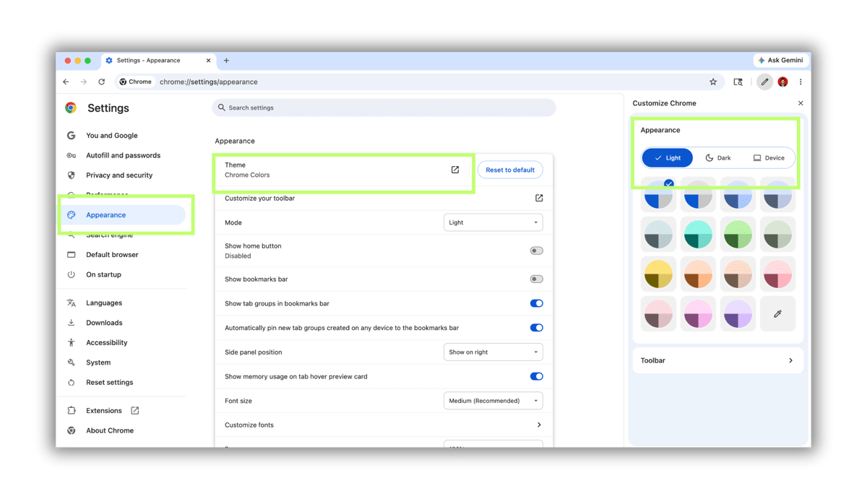This screenshot has height=504, width=867.
Task: Click Reset to default button
Action: (510, 170)
